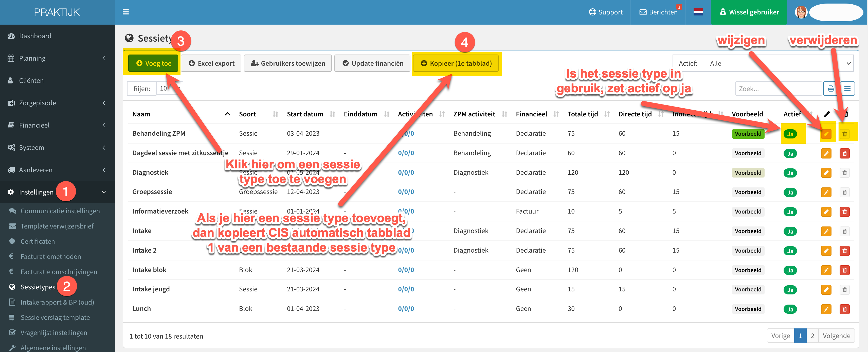Click Kopieer (1e tabblad) button
868x352 pixels.
456,63
